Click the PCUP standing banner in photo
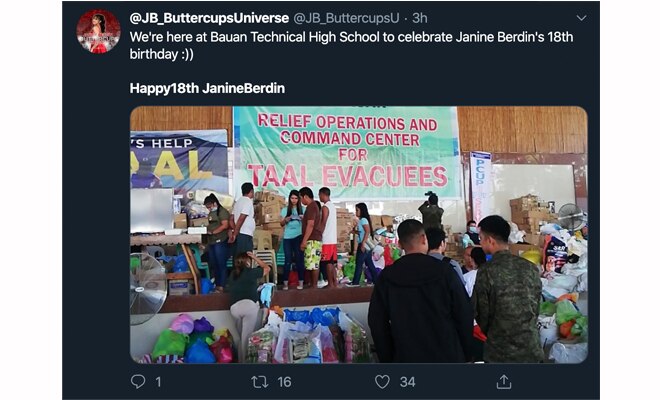The width and height of the screenshot is (660, 400). point(481,185)
